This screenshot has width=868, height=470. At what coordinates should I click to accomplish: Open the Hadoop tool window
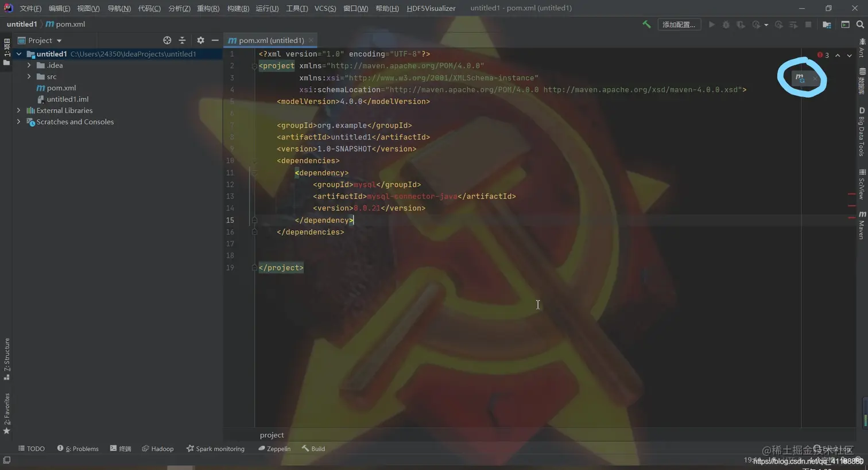pyautogui.click(x=157, y=449)
